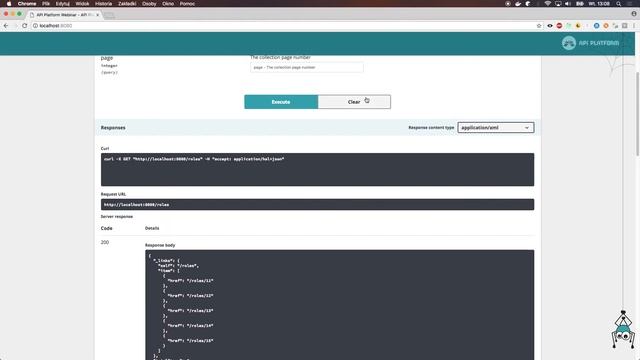The width and height of the screenshot is (640, 360).
Task: Click the API Platform logo
Action: (590, 43)
